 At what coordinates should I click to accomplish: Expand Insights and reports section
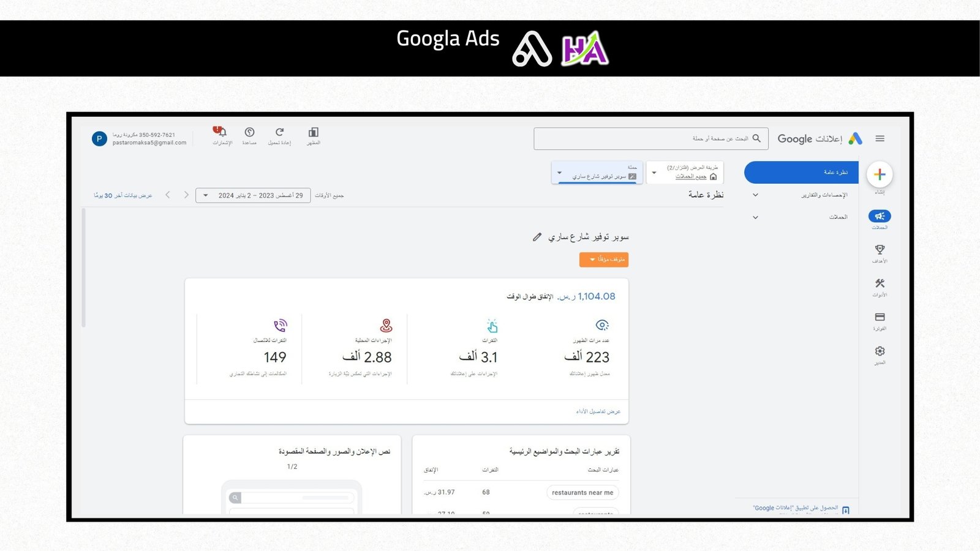[801, 195]
